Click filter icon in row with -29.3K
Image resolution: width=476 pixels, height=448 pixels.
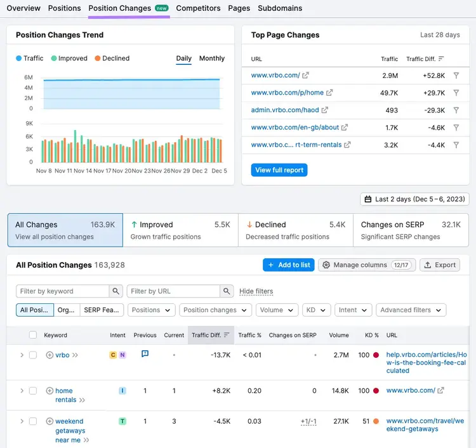(x=456, y=110)
